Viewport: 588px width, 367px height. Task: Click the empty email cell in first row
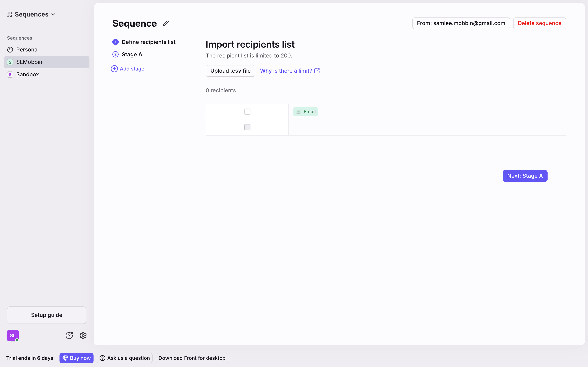[427, 127]
